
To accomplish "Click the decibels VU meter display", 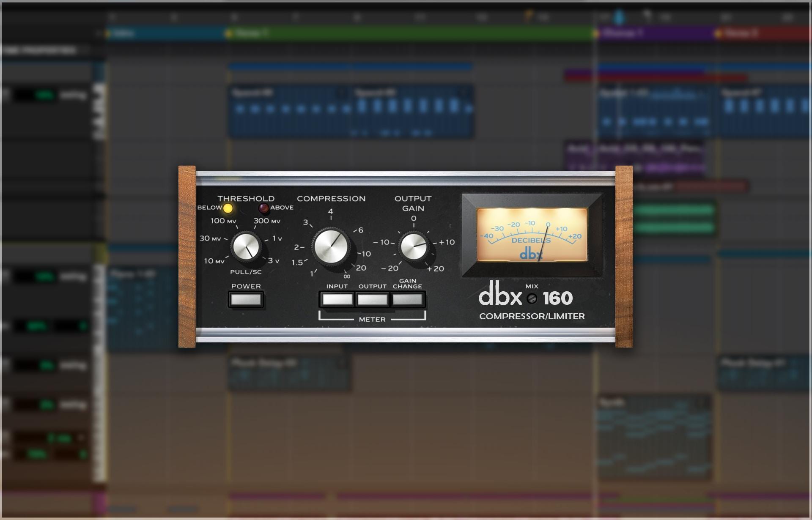I will coord(532,235).
